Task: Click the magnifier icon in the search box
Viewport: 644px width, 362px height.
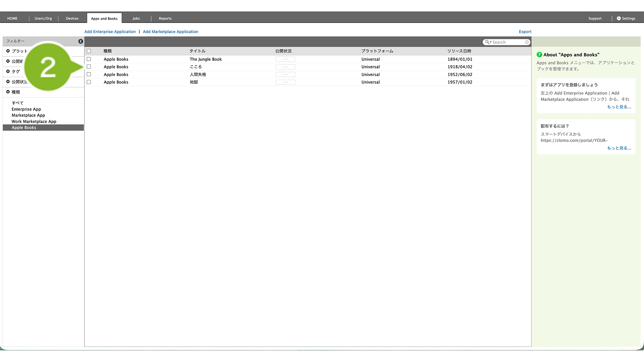Action: click(x=488, y=42)
